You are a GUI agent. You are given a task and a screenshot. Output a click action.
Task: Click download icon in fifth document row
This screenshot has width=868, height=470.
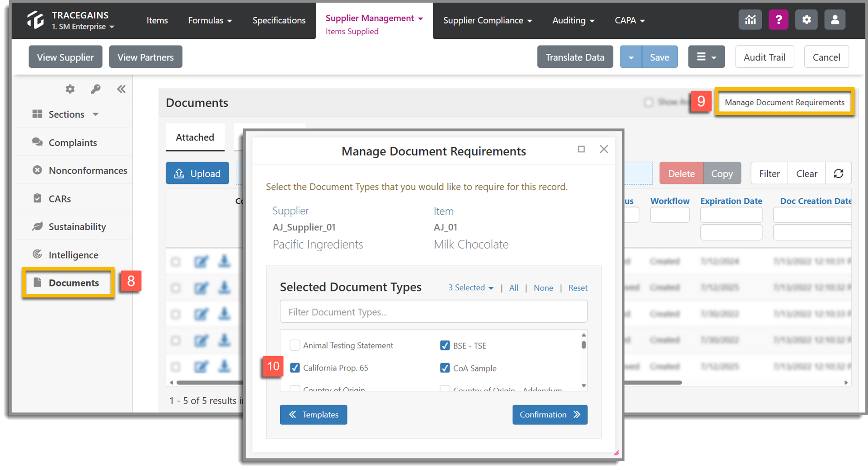point(224,366)
